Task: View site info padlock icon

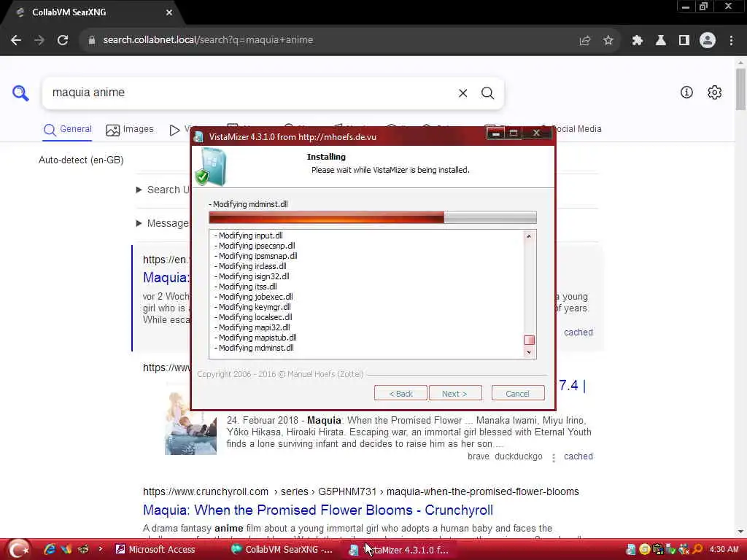Action: [91, 40]
